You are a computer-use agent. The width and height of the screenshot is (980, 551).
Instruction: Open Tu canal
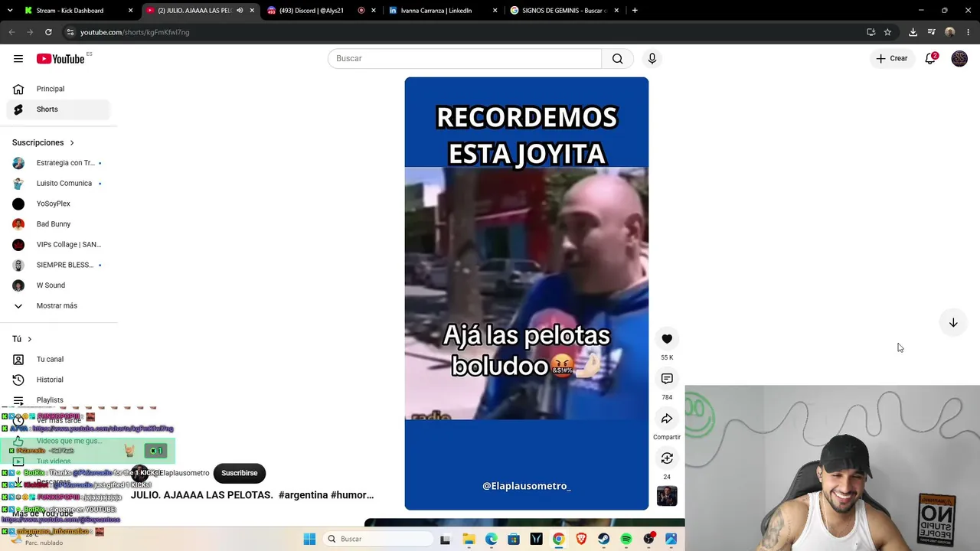click(x=58, y=360)
